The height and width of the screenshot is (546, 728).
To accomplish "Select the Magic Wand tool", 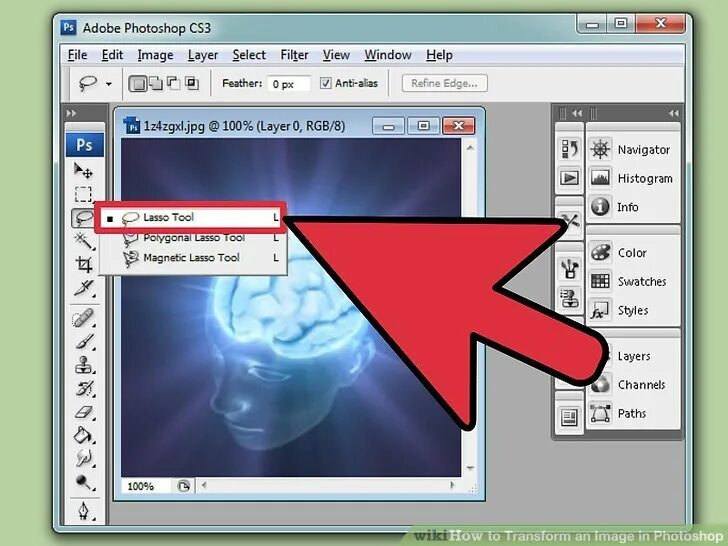I will tap(84, 240).
